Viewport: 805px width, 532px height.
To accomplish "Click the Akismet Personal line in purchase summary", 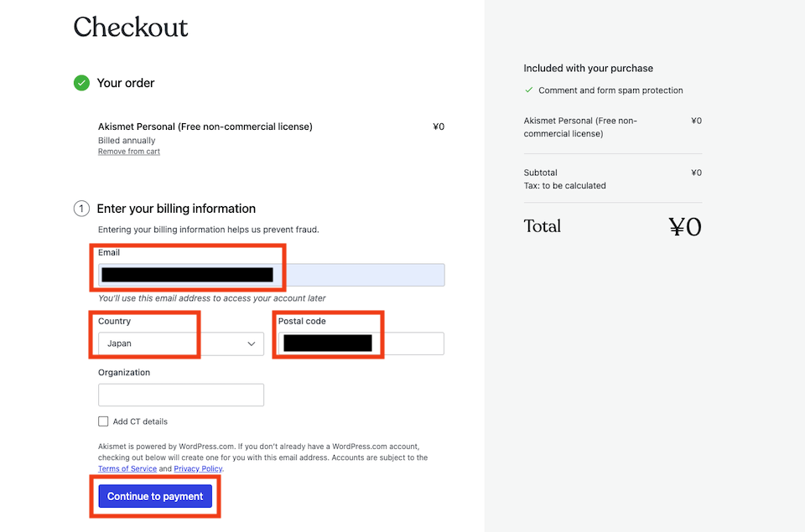I will point(580,127).
